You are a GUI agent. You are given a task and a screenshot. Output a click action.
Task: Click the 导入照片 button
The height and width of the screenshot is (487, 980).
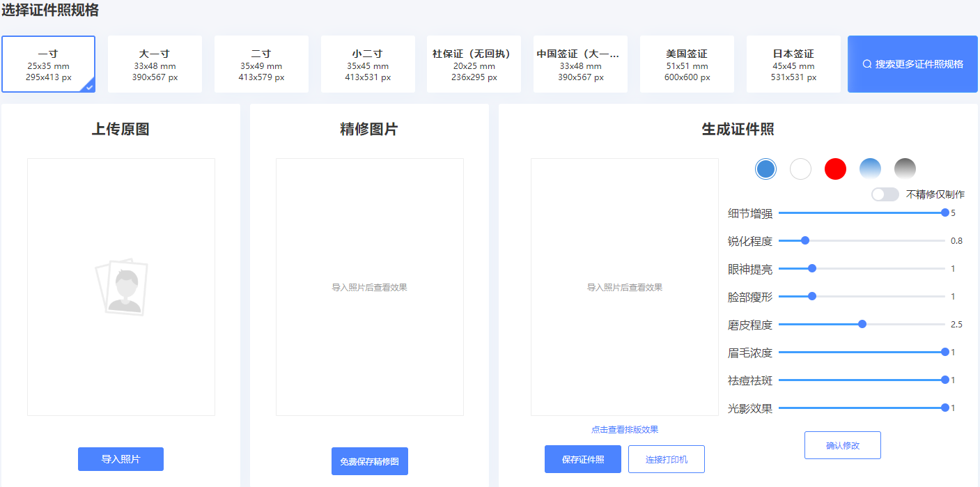click(x=120, y=458)
